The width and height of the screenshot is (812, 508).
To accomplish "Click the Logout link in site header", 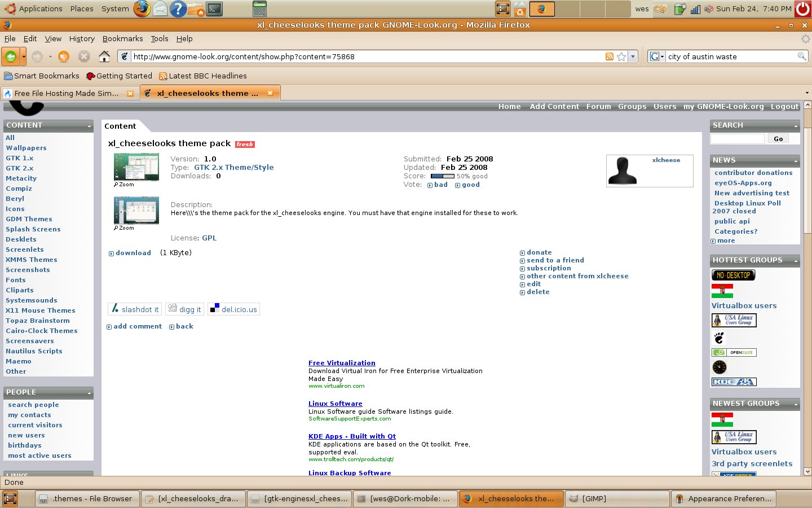I will (x=784, y=106).
